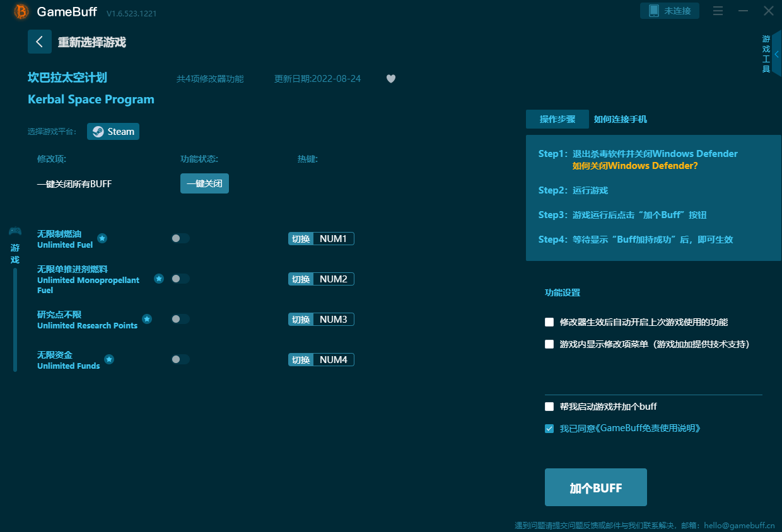Switch to the 操作步骤 tab
782x532 pixels.
coord(557,119)
